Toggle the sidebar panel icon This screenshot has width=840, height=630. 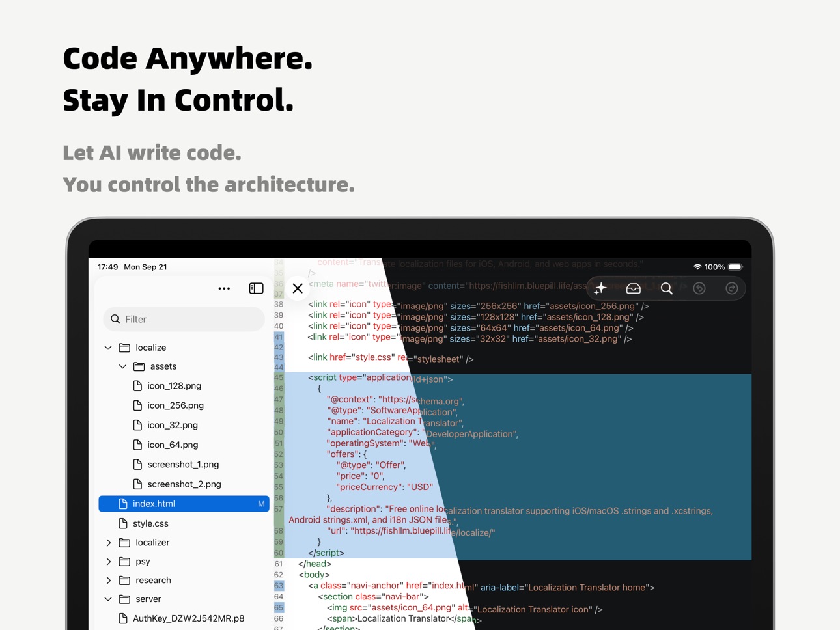coord(256,288)
